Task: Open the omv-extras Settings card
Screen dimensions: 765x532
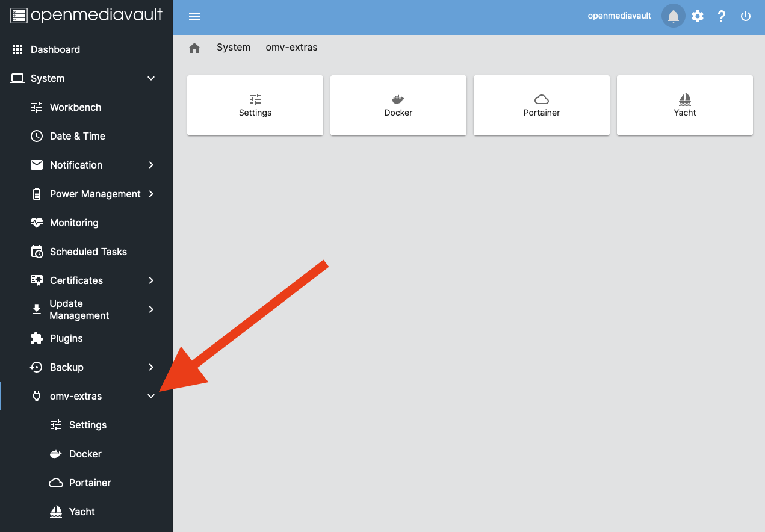Action: 255,105
